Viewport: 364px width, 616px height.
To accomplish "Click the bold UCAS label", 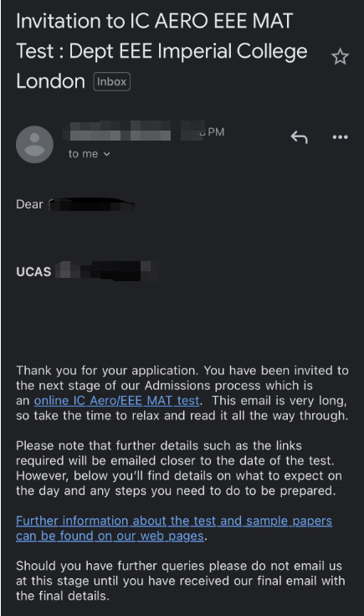I will tap(33, 272).
